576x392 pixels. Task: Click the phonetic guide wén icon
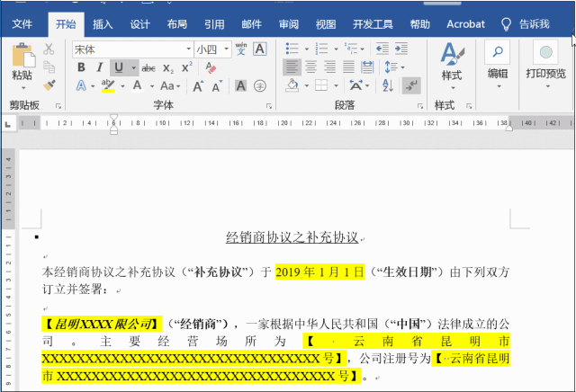[241, 49]
